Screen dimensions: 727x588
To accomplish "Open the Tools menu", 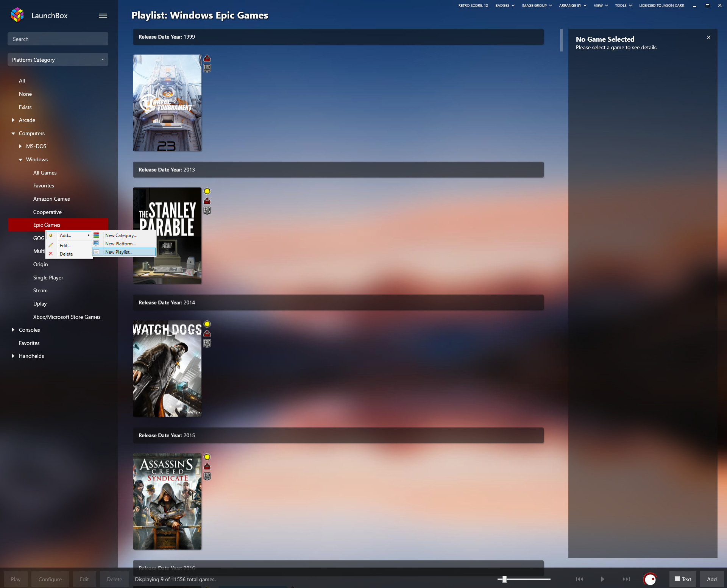I will point(623,6).
